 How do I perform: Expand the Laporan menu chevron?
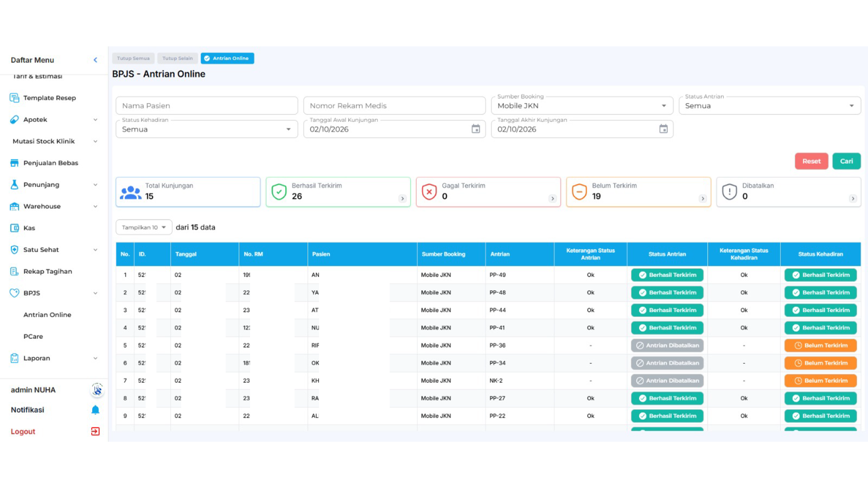click(x=95, y=358)
